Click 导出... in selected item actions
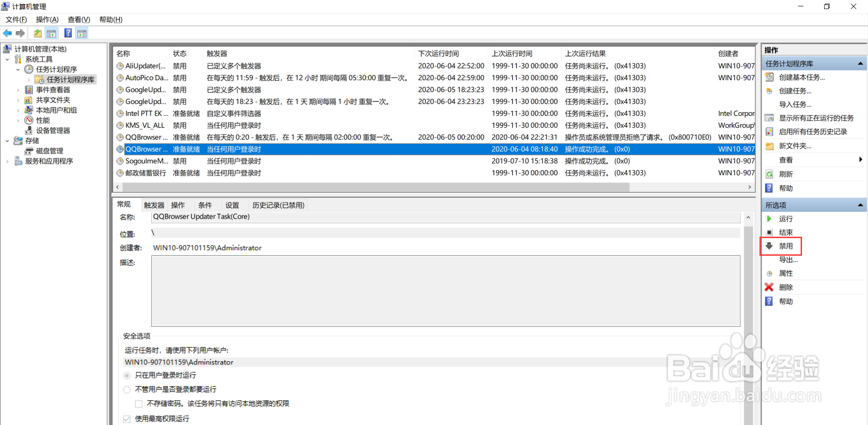The image size is (868, 425). click(x=788, y=259)
